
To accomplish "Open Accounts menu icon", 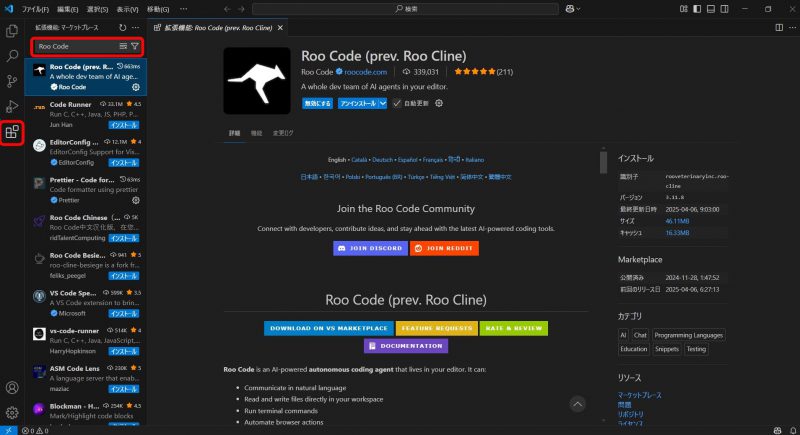I will (x=12, y=387).
